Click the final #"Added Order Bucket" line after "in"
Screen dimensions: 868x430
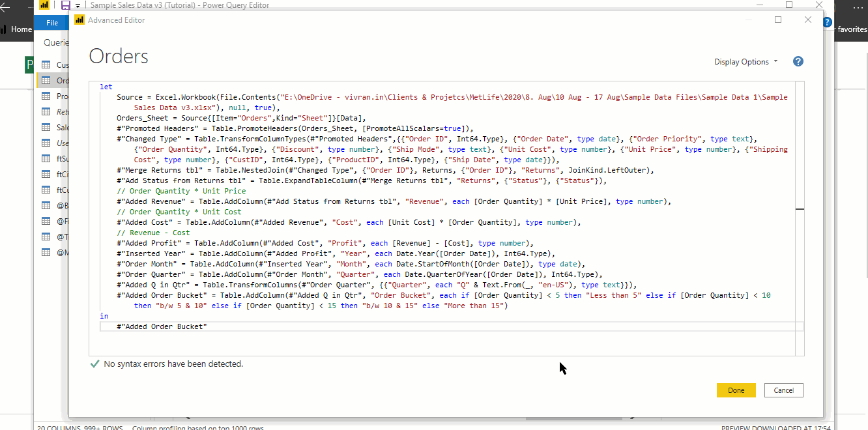162,326
